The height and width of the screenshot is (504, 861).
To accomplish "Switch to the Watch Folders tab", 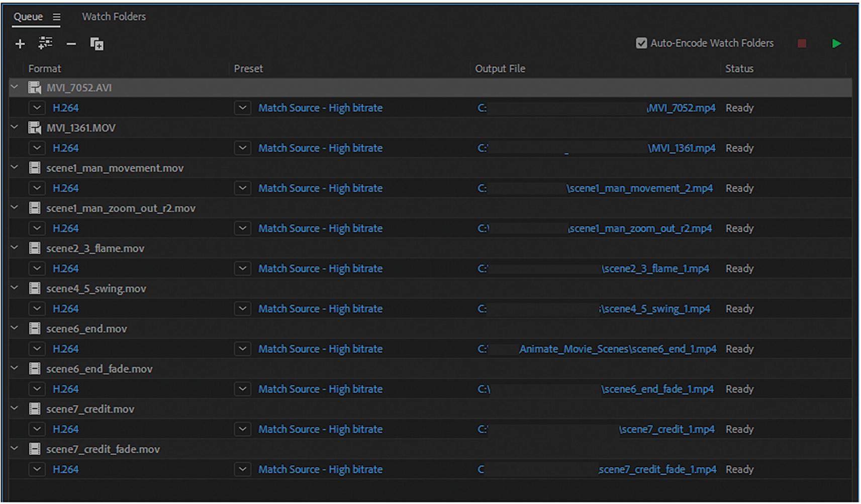I will coord(114,17).
